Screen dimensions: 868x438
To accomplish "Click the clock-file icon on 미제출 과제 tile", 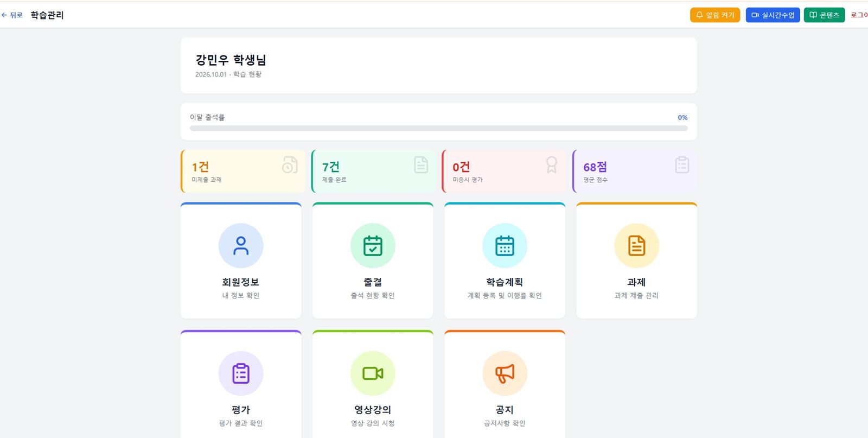I will (x=290, y=164).
